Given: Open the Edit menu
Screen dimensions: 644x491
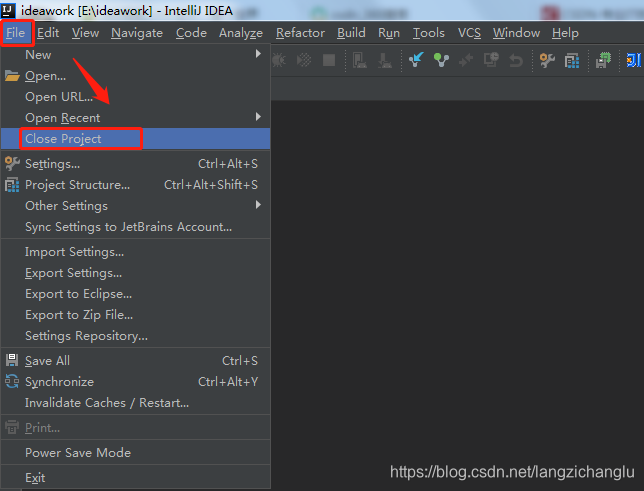Looking at the screenshot, I should tap(48, 33).
